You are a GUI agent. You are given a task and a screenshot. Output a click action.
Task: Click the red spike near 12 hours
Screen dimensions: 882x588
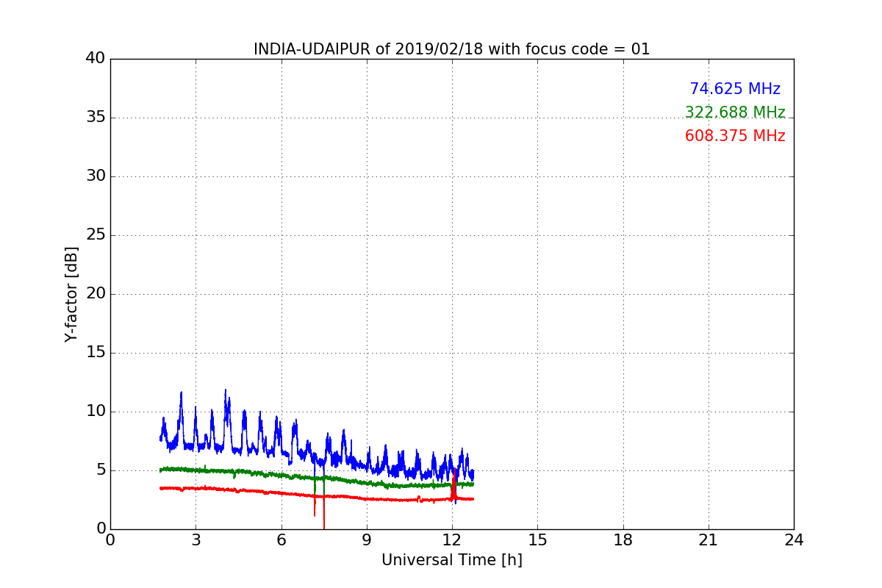453,485
